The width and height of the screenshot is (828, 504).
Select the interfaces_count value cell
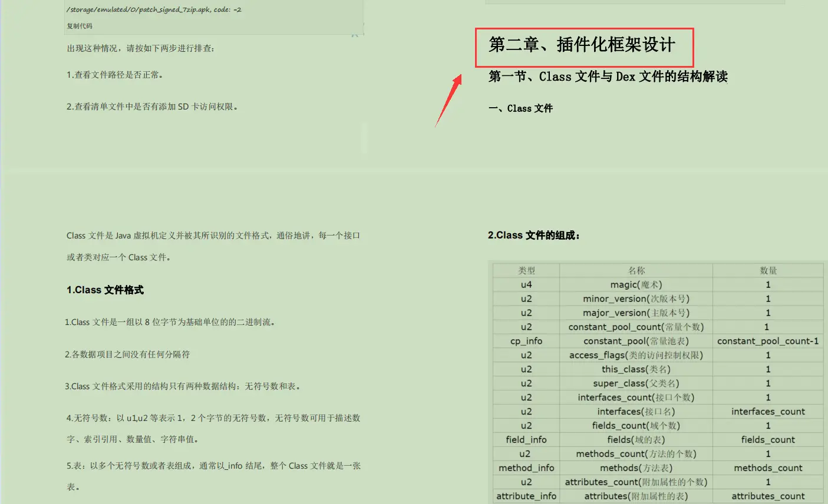coord(766,411)
